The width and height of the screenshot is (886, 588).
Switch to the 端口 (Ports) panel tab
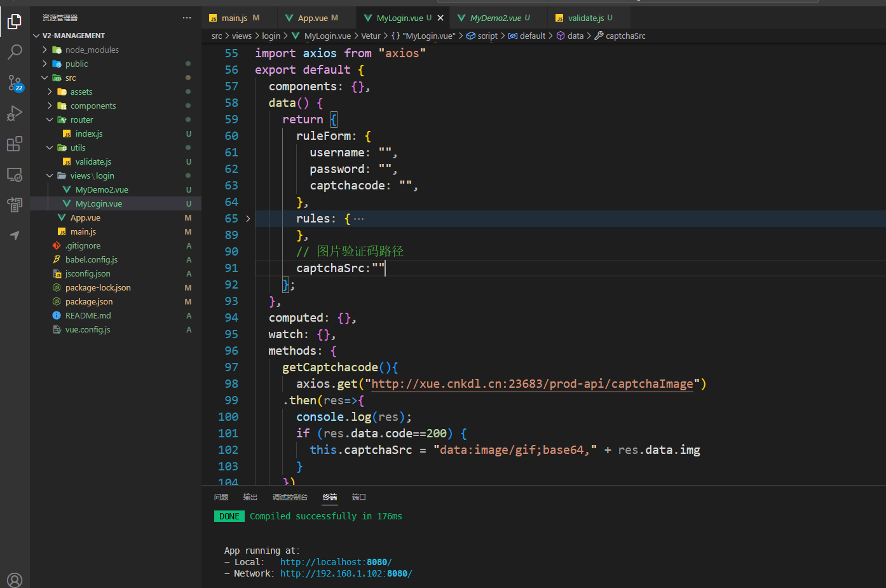click(x=359, y=497)
